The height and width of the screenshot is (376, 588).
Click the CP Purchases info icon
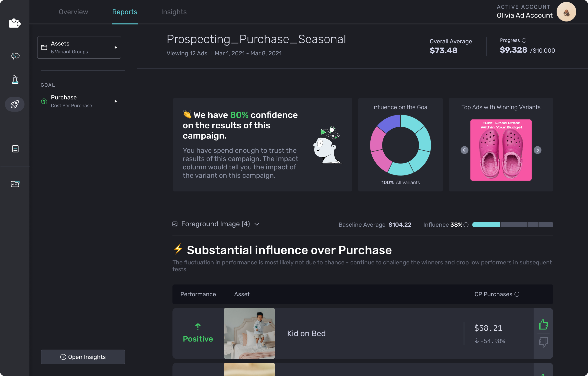[517, 294]
